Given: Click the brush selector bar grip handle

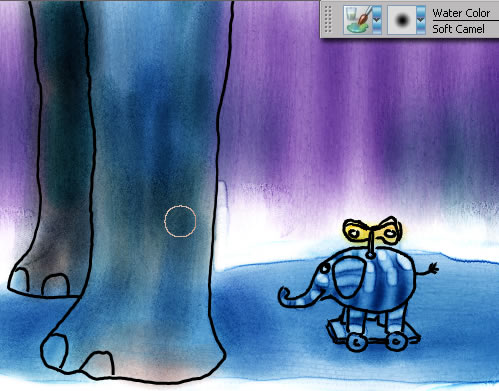Looking at the screenshot, I should point(328,20).
